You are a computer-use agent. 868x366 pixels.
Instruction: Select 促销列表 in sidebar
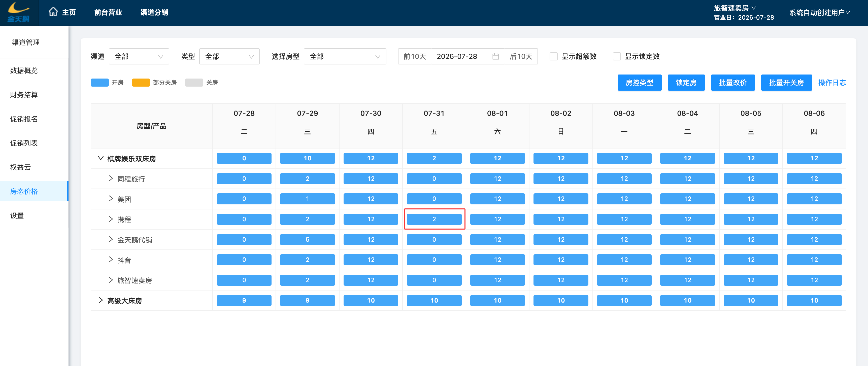(x=24, y=143)
